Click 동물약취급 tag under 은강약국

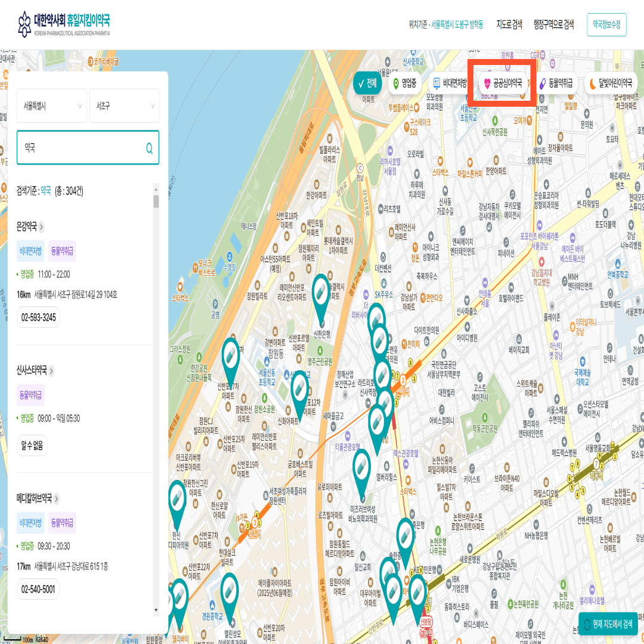coord(63,251)
